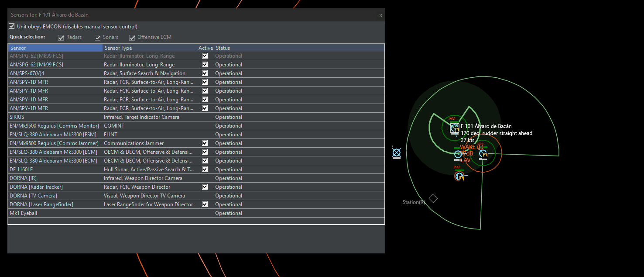Click 'Infrared, Weapon Director Camera' type cell

[143, 178]
